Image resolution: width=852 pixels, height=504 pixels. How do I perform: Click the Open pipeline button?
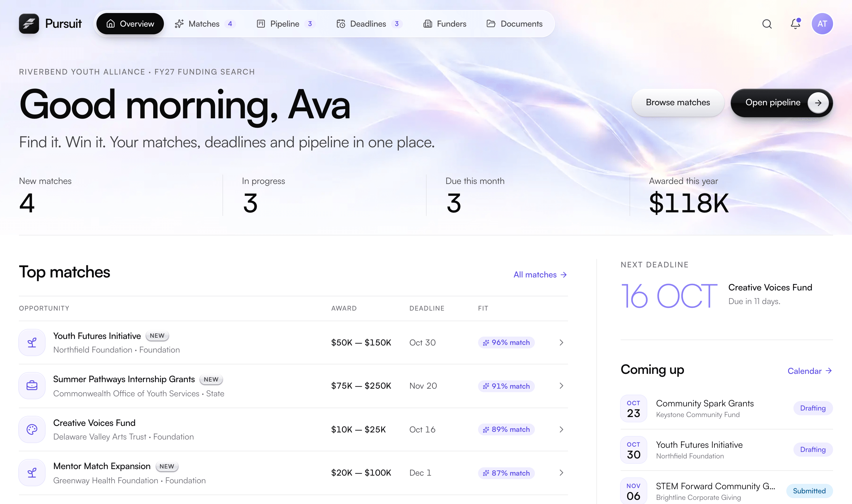[782, 103]
